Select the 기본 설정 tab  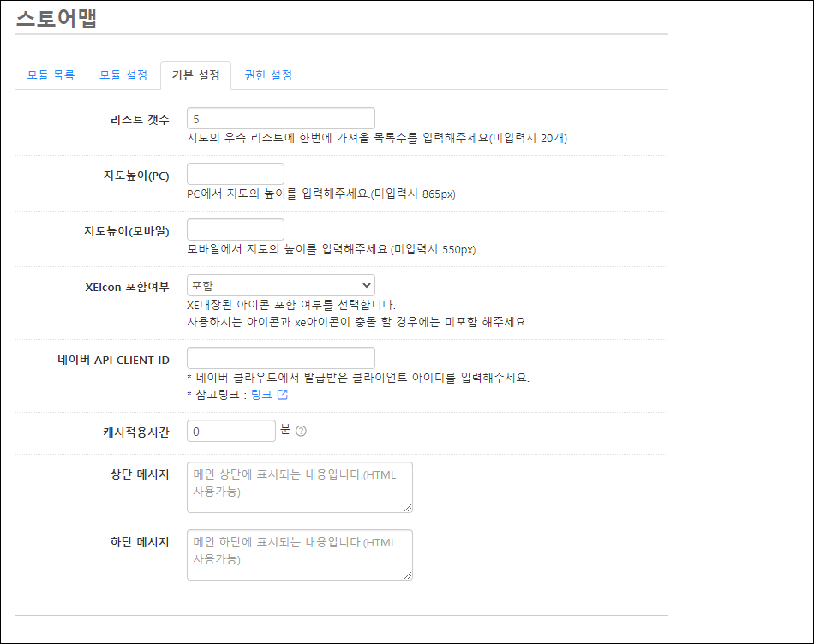click(195, 75)
